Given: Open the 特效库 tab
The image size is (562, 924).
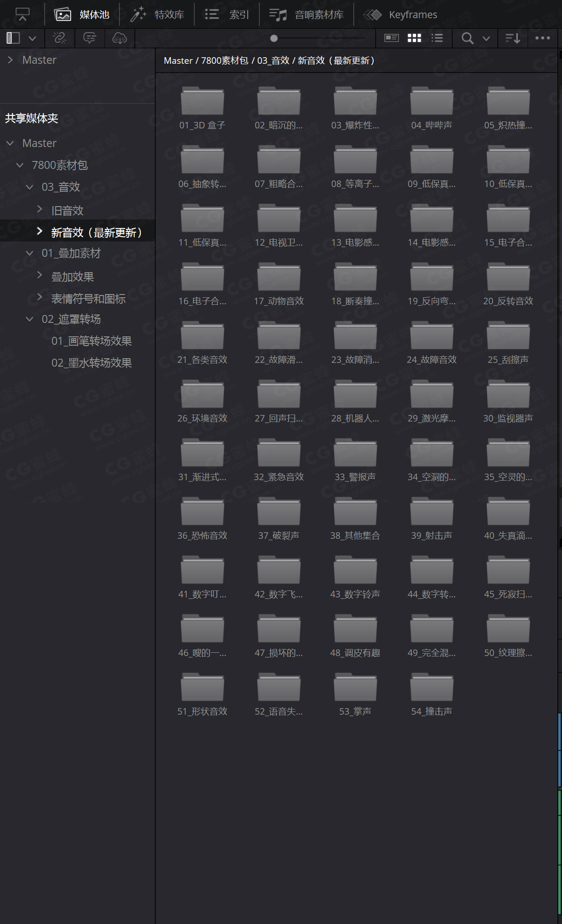Looking at the screenshot, I should tap(157, 14).
